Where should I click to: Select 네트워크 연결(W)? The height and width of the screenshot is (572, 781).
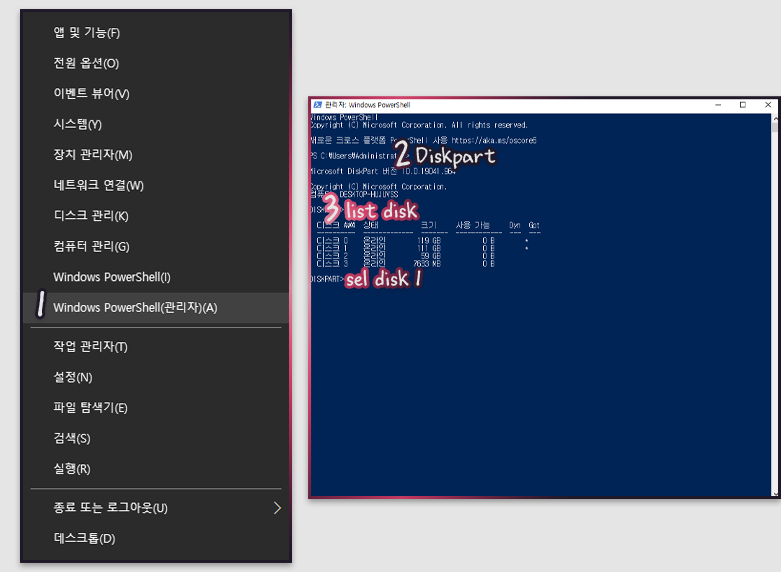156,185
